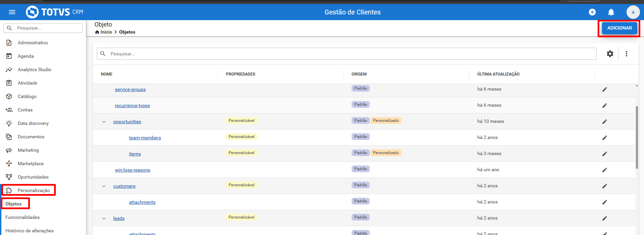The width and height of the screenshot is (644, 235).
Task: Edit the recurrence-types row with pencil icon
Action: tap(605, 105)
